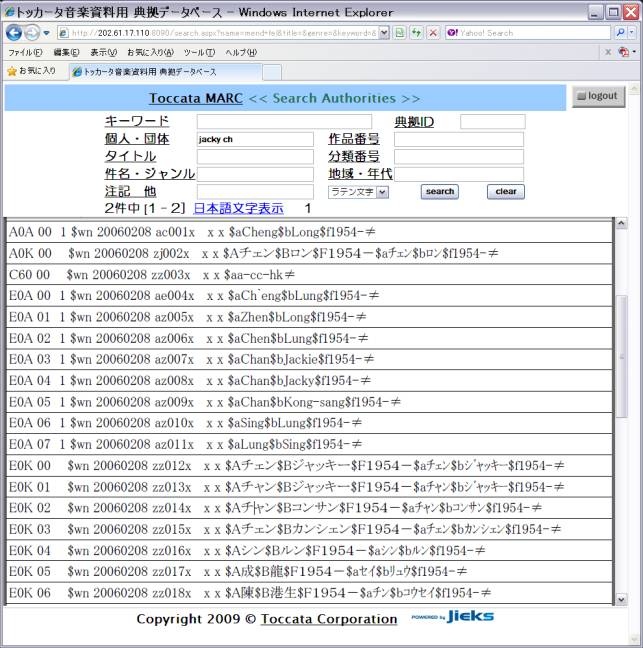This screenshot has width=643, height=648.
Task: Focus the タイトル input field
Action: (255, 157)
